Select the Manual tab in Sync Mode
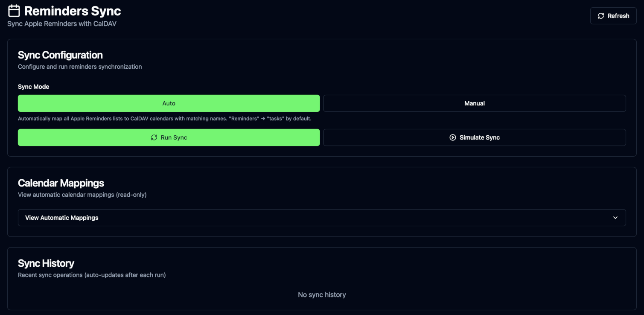644x315 pixels. (x=474, y=103)
